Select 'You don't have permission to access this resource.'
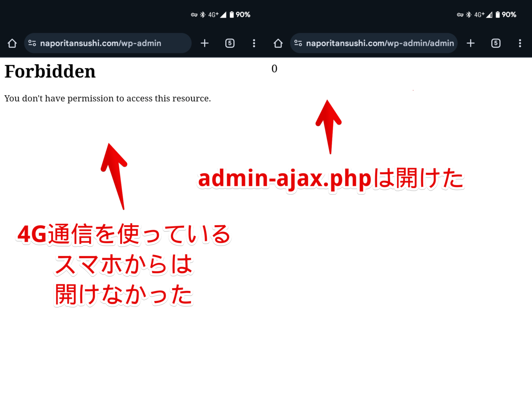The image size is (532, 415). [x=108, y=98]
